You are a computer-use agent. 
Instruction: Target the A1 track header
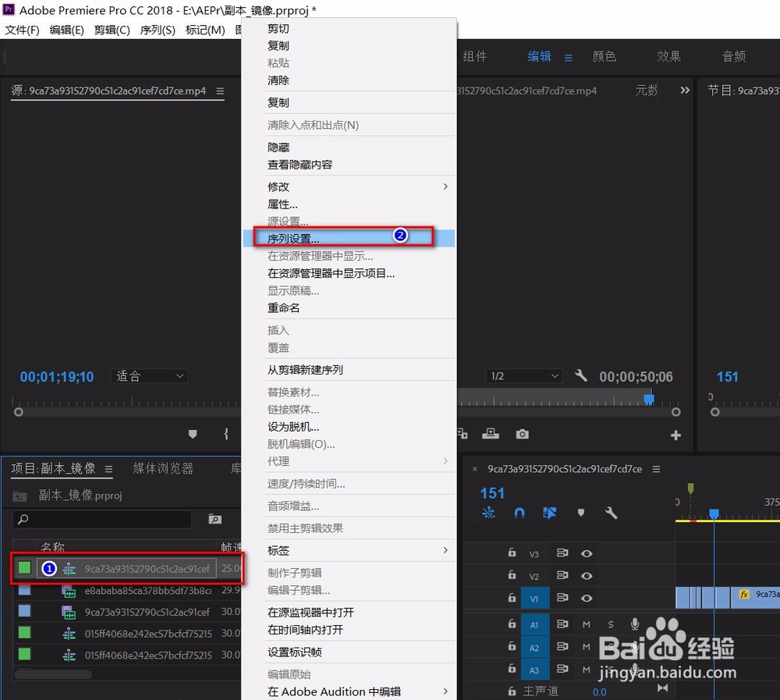pyautogui.click(x=535, y=624)
